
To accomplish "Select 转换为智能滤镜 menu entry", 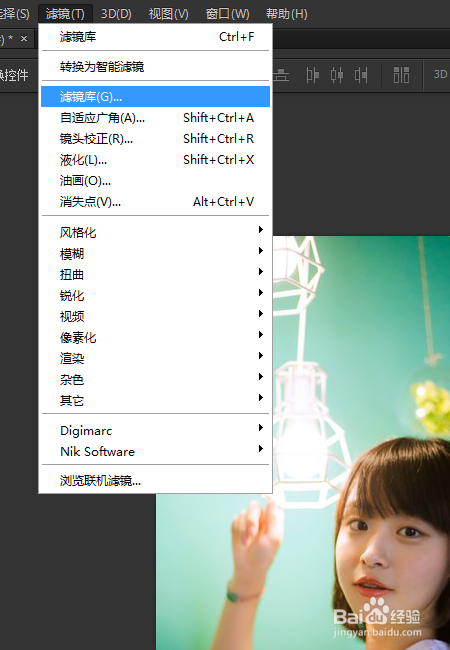I will click(155, 67).
